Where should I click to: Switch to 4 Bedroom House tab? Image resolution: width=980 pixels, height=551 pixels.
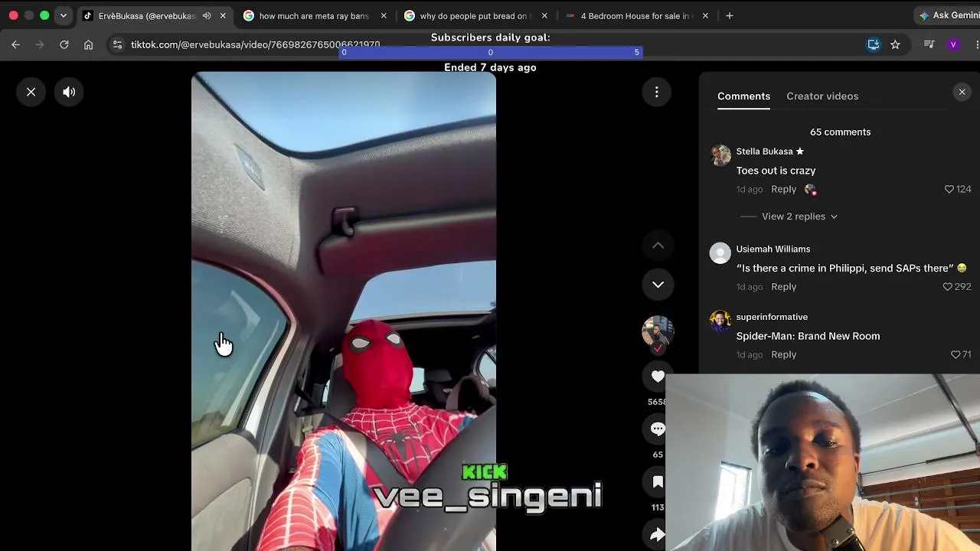tap(635, 16)
